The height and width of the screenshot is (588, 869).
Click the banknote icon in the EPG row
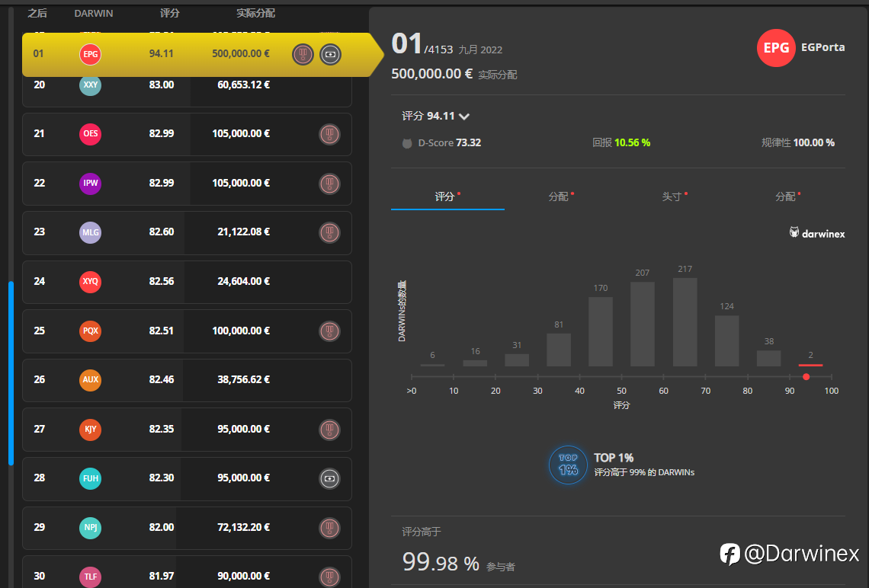coord(330,54)
